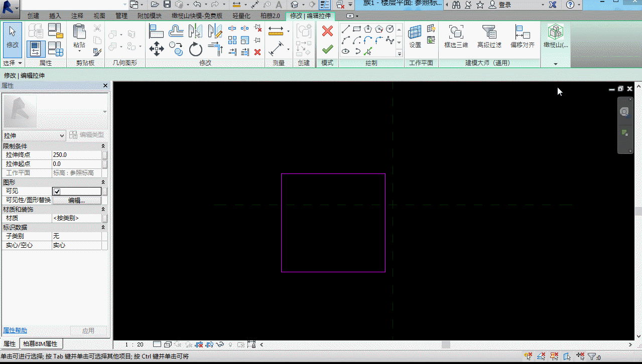Open the 附加模块 ribbon tab
This screenshot has height=364, width=642.
150,16
